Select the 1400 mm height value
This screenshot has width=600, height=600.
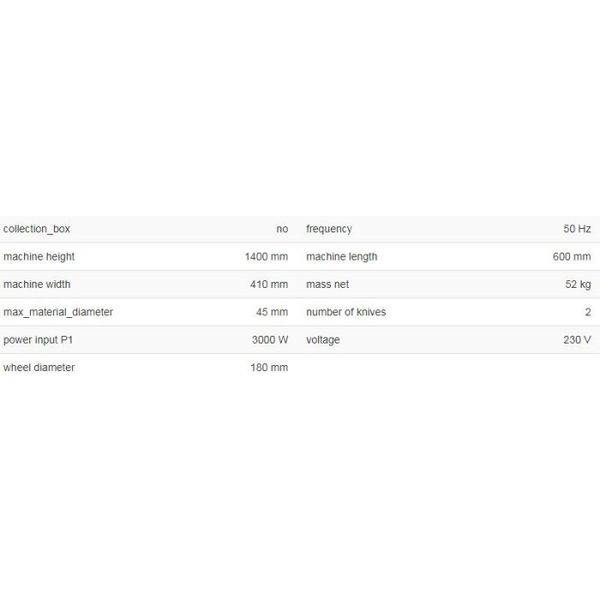[266, 256]
